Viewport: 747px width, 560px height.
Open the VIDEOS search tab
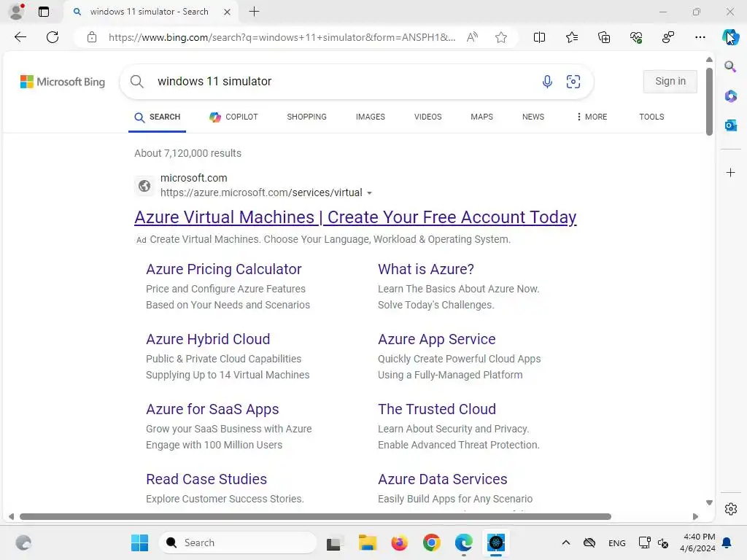pos(427,117)
